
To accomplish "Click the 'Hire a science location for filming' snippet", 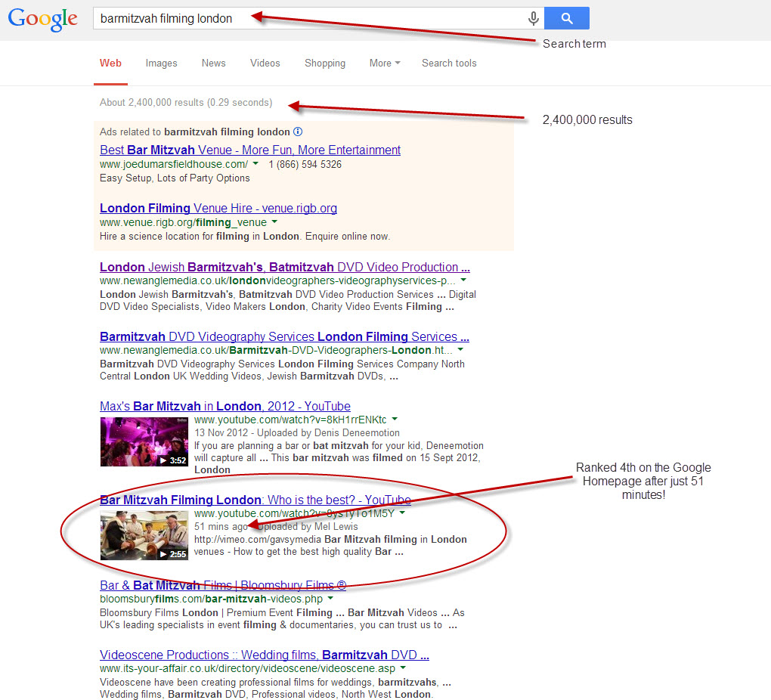I will point(245,237).
